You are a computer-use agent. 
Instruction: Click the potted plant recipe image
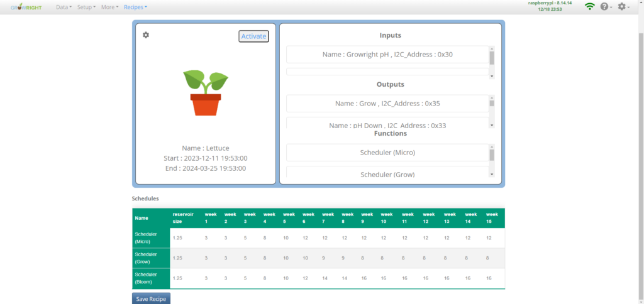click(206, 93)
